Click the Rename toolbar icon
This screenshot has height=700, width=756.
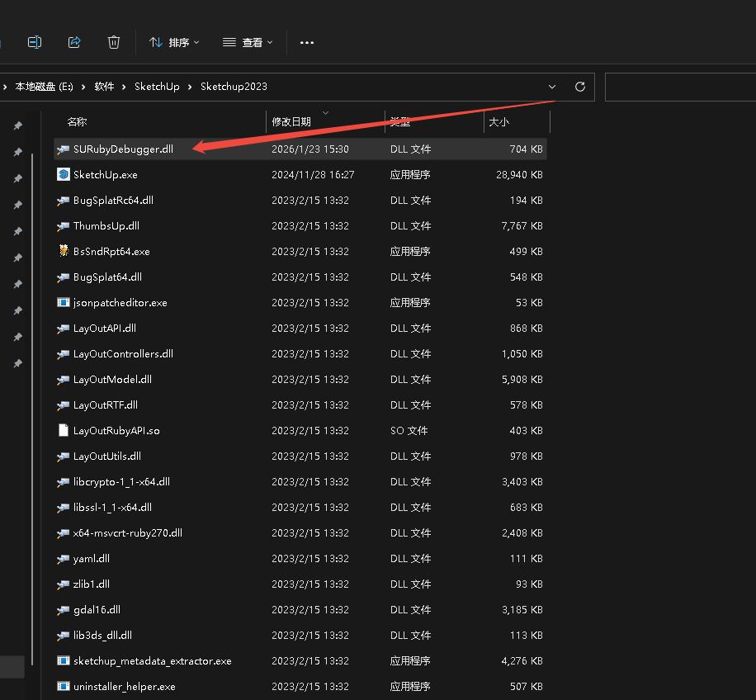coord(35,42)
